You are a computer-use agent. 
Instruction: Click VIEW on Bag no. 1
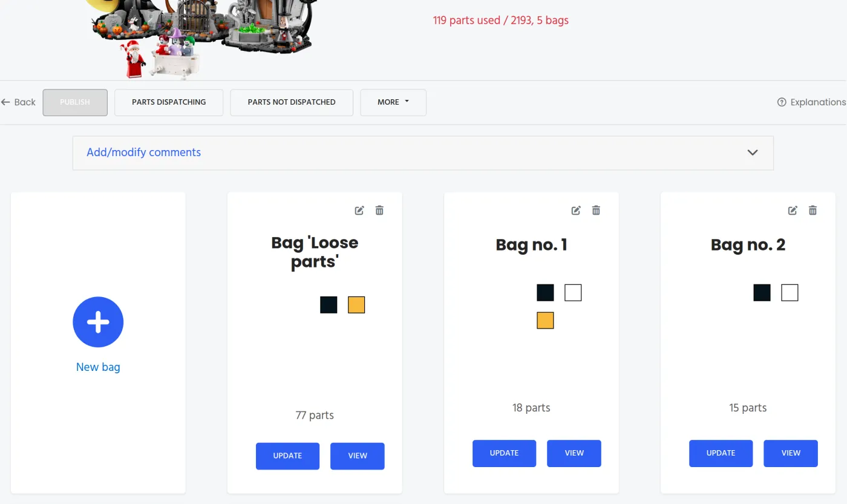click(x=574, y=453)
